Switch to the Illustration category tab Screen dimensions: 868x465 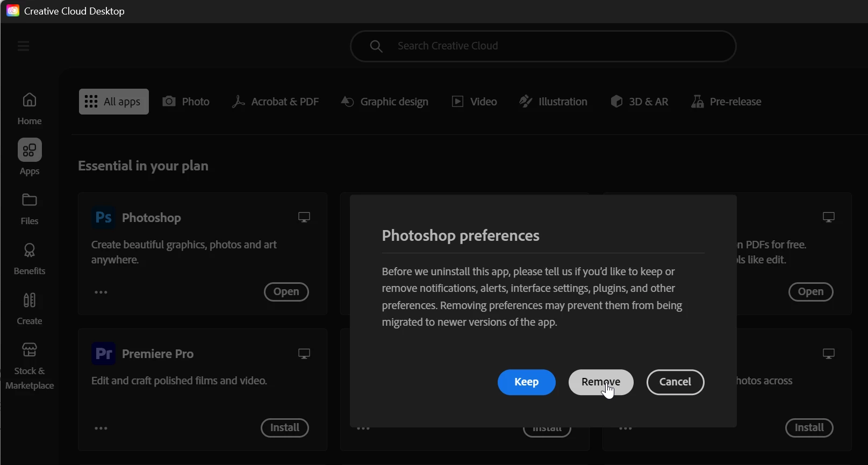553,102
